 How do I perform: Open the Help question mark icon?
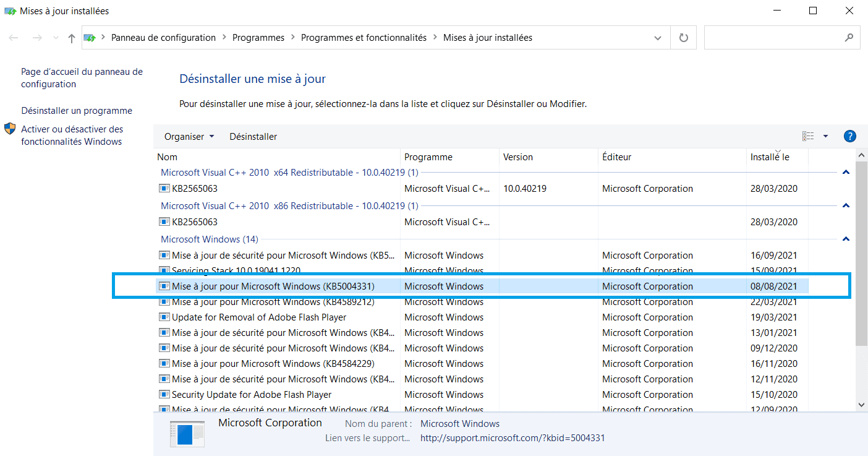tap(849, 136)
